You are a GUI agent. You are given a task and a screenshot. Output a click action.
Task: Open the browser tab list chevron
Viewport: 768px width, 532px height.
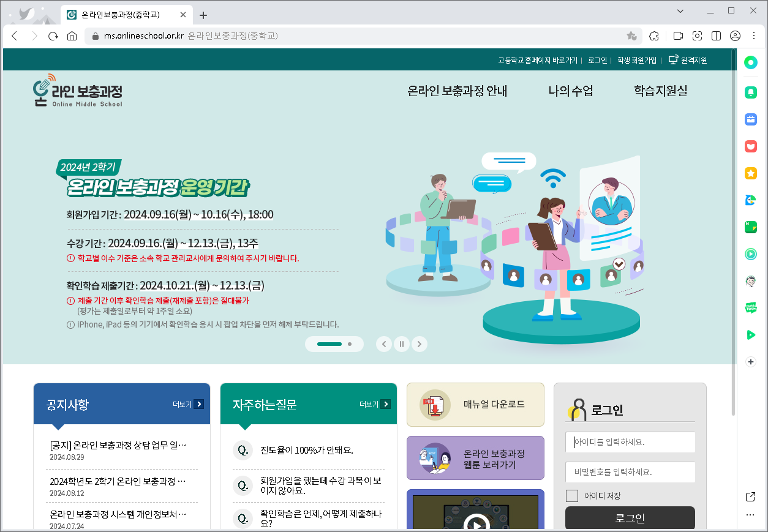tap(680, 10)
